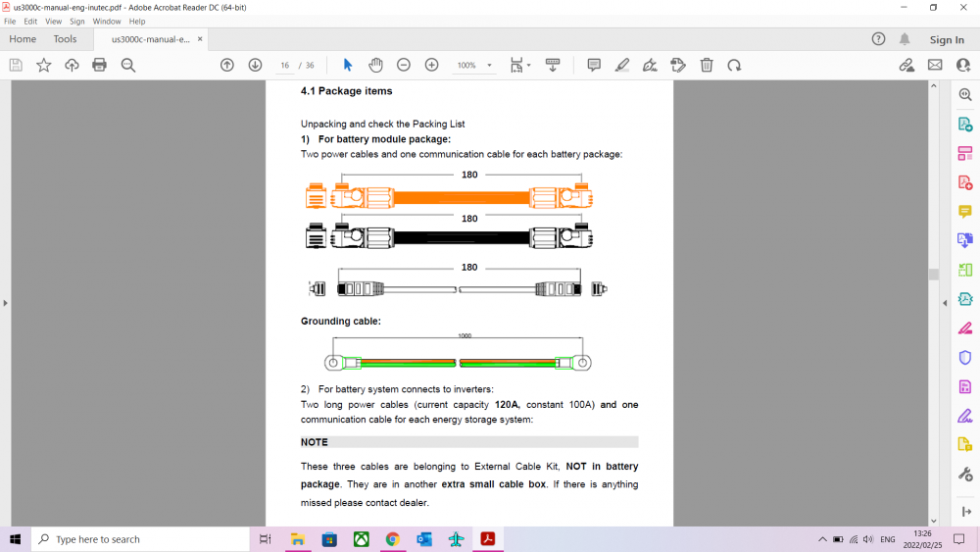Screen dimensions: 980x552
Task: Click the "NOTE" heading in the document
Action: [x=315, y=442]
